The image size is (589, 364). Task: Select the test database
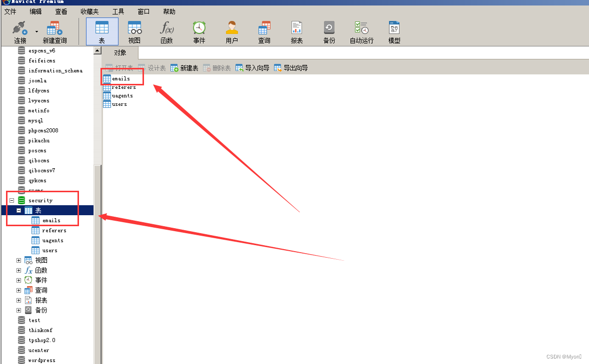pyautogui.click(x=29, y=320)
